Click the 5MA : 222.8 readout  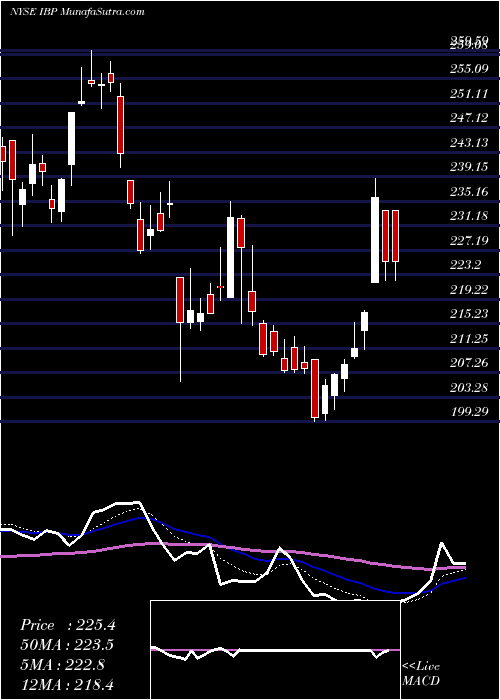[62, 665]
